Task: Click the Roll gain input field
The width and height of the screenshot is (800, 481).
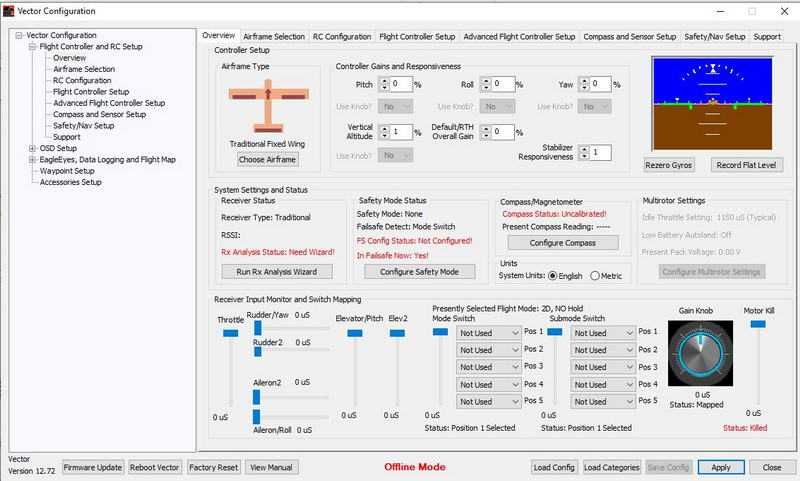Action: (503, 84)
